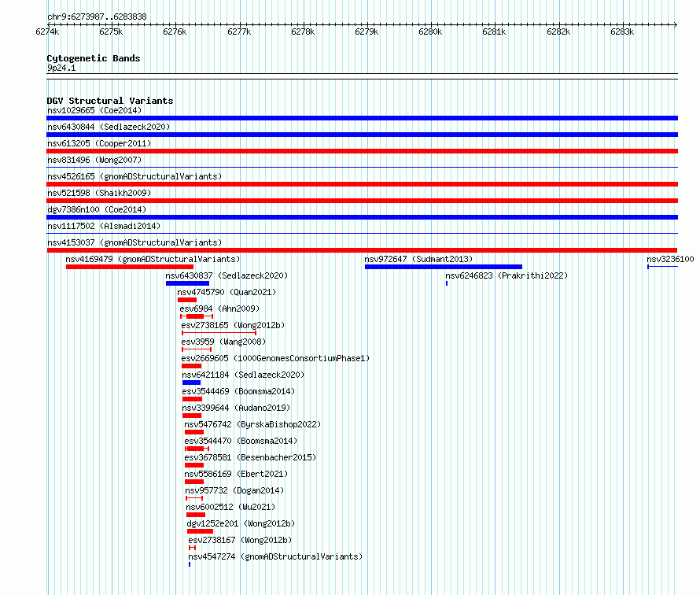Open nsv6002512 (Wu2021) label
This screenshot has width=700, height=595.
(230, 507)
